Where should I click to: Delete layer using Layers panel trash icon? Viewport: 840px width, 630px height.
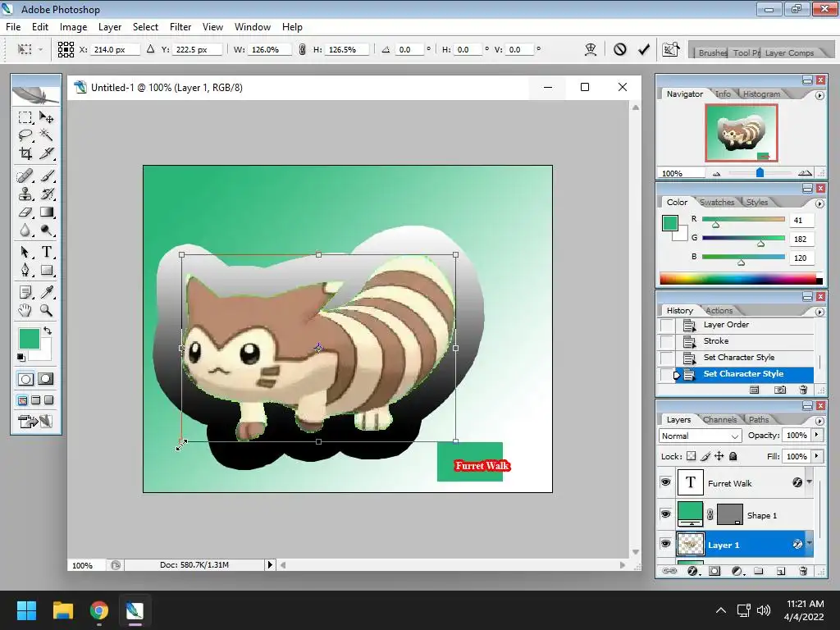click(803, 571)
